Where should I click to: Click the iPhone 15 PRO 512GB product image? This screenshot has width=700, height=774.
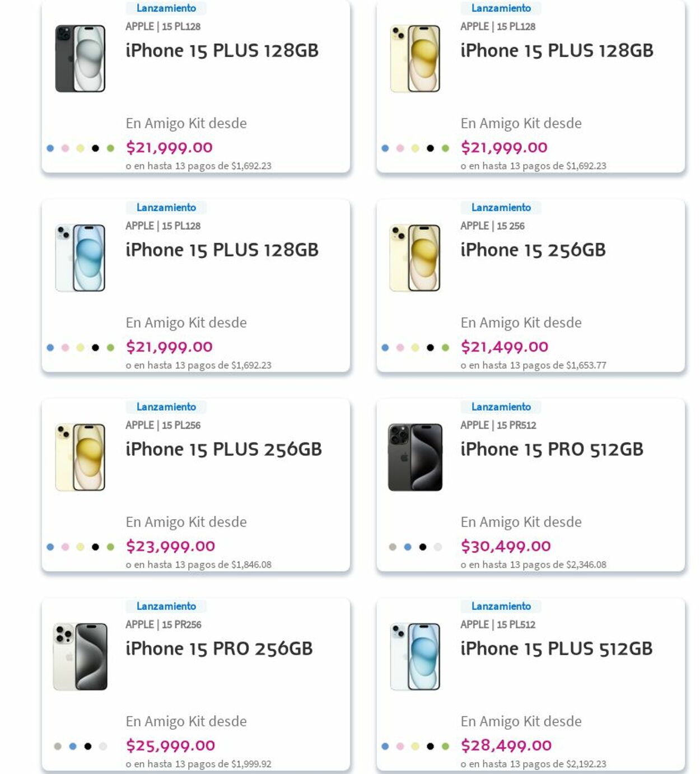[415, 457]
